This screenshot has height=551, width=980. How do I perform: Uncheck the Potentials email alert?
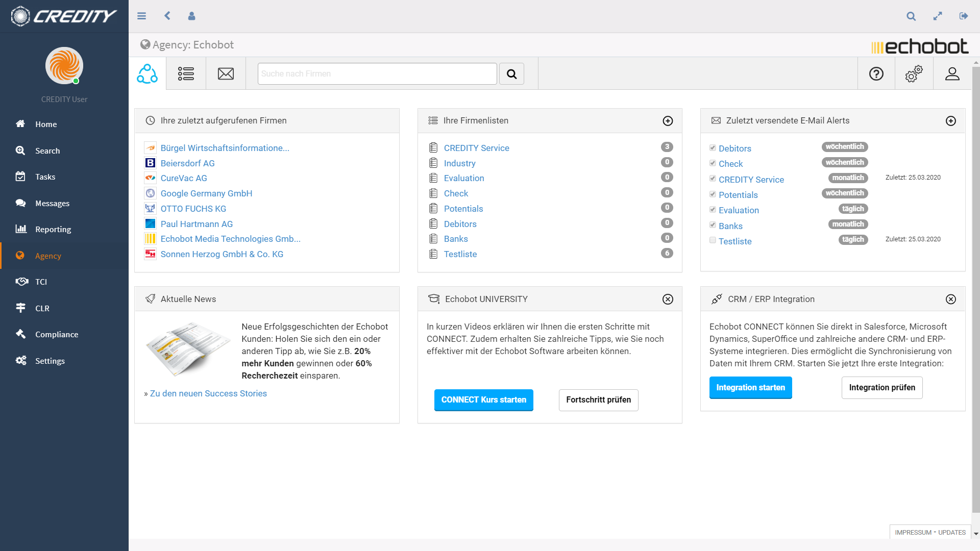tap(713, 193)
